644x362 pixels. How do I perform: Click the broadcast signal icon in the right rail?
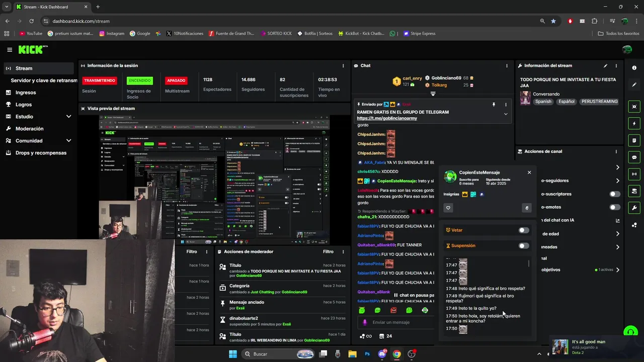click(634, 174)
